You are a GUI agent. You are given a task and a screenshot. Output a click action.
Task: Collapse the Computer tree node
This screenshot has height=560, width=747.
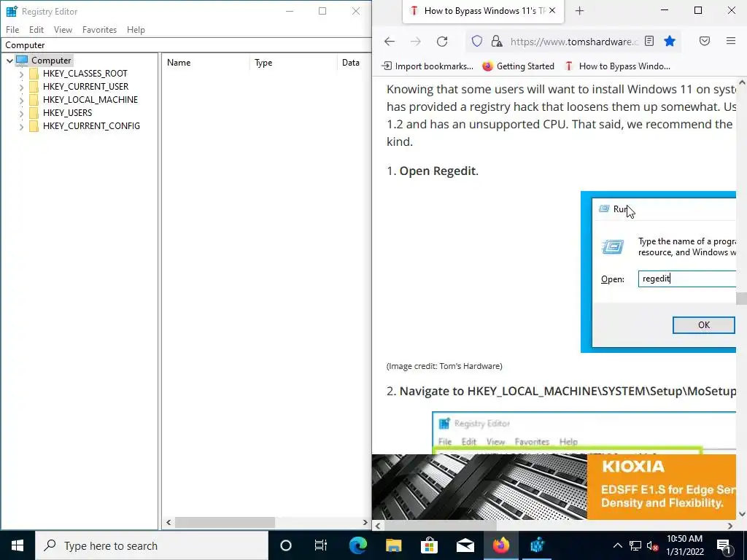[x=9, y=61]
